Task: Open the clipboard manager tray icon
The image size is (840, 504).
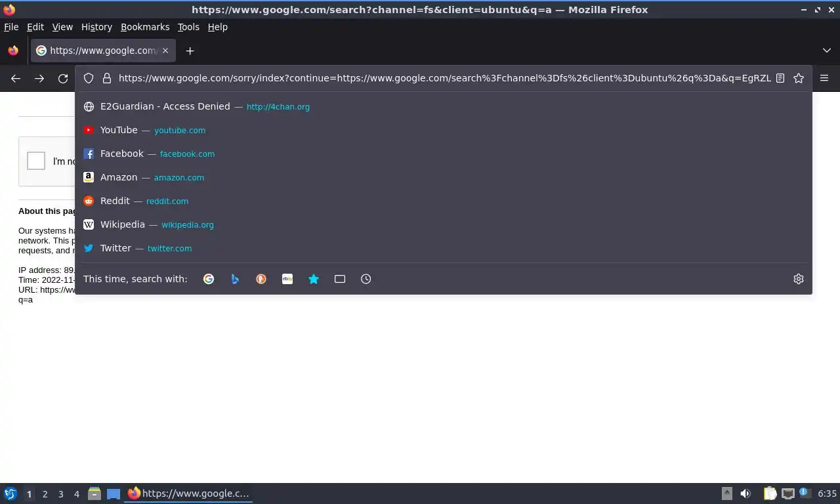Action: coord(770,493)
